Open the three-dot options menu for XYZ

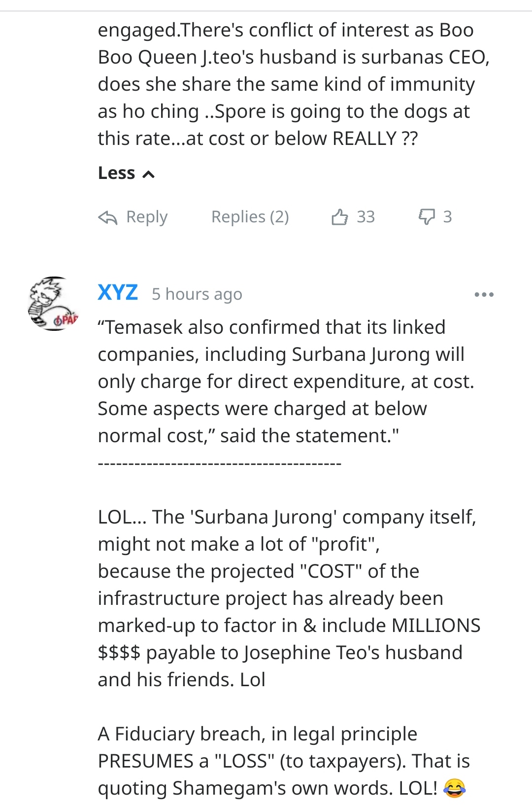click(x=484, y=295)
